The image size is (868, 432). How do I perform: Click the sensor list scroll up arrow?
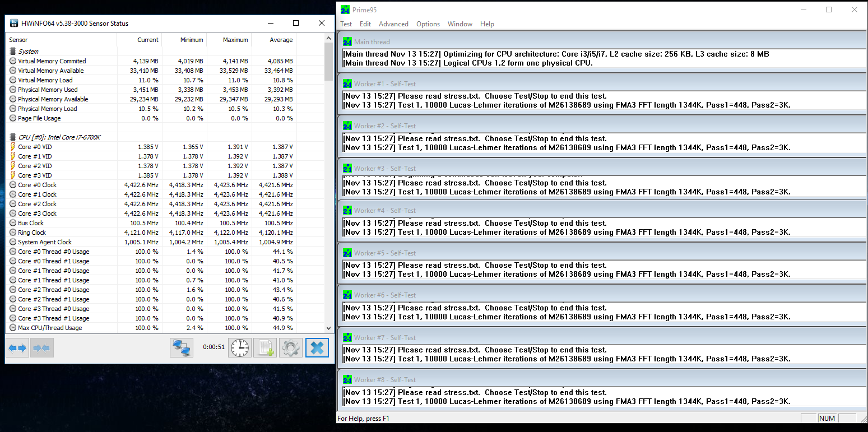pyautogui.click(x=329, y=38)
